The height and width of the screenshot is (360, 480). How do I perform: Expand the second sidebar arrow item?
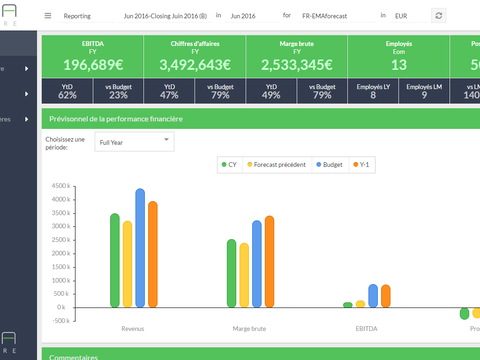(26, 94)
